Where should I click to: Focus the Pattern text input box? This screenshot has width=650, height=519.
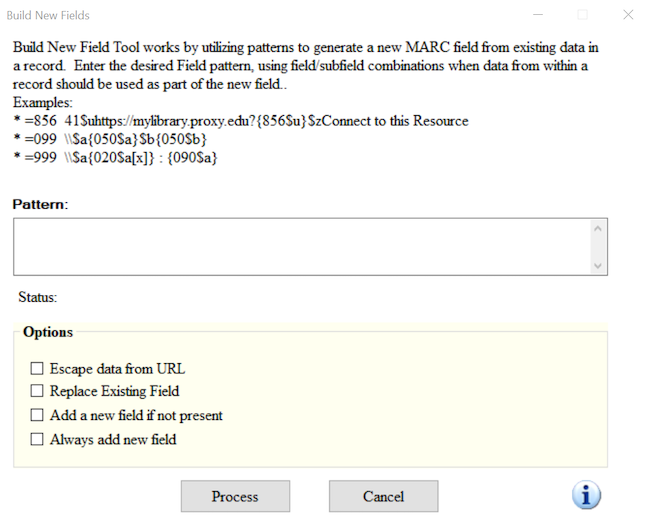[x=300, y=246]
